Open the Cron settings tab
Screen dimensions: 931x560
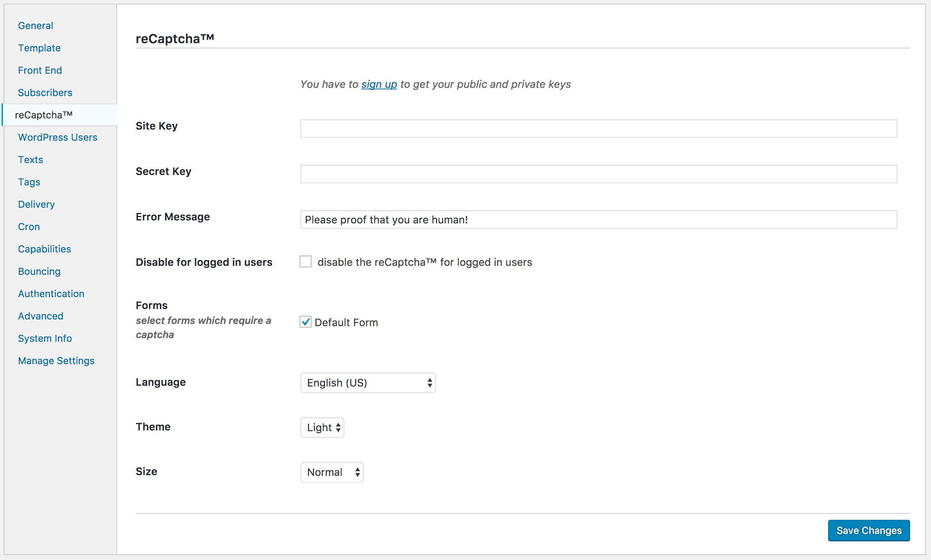(x=29, y=226)
